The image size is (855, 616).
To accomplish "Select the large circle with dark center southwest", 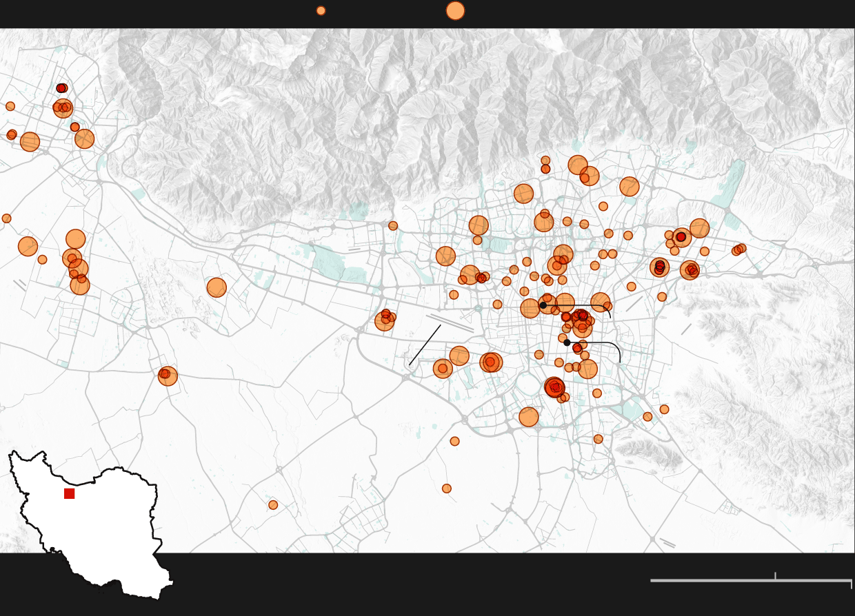I will pyautogui.click(x=167, y=376).
